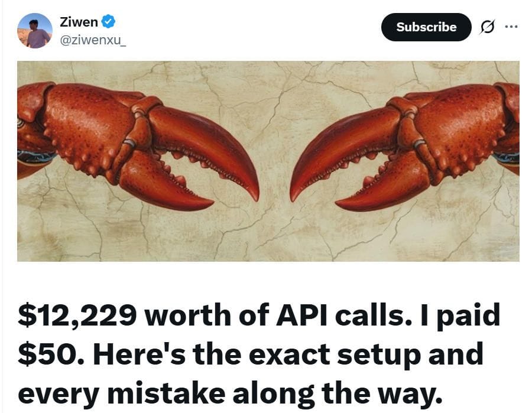This screenshot has height=413, width=532.
Task: Click the $12,229 amount in the headline
Action: coord(77,315)
